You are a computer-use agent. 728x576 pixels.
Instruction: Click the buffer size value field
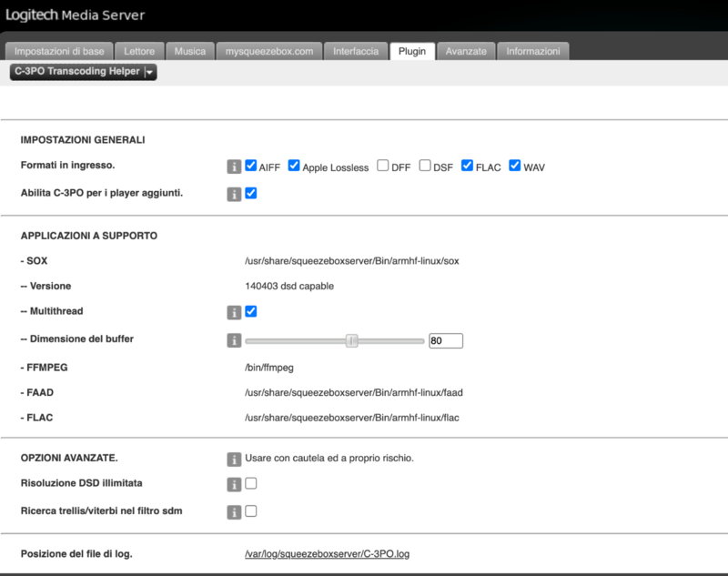pyautogui.click(x=446, y=340)
